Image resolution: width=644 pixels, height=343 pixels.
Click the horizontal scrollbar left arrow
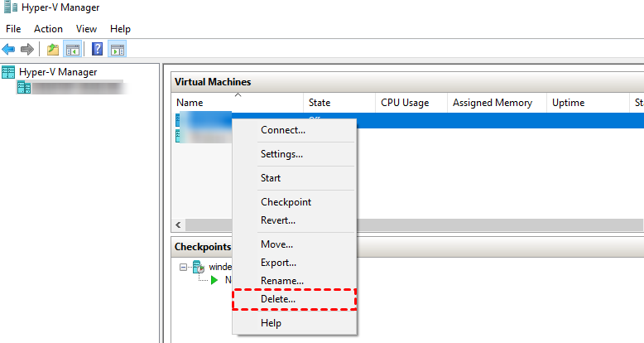pos(178,225)
